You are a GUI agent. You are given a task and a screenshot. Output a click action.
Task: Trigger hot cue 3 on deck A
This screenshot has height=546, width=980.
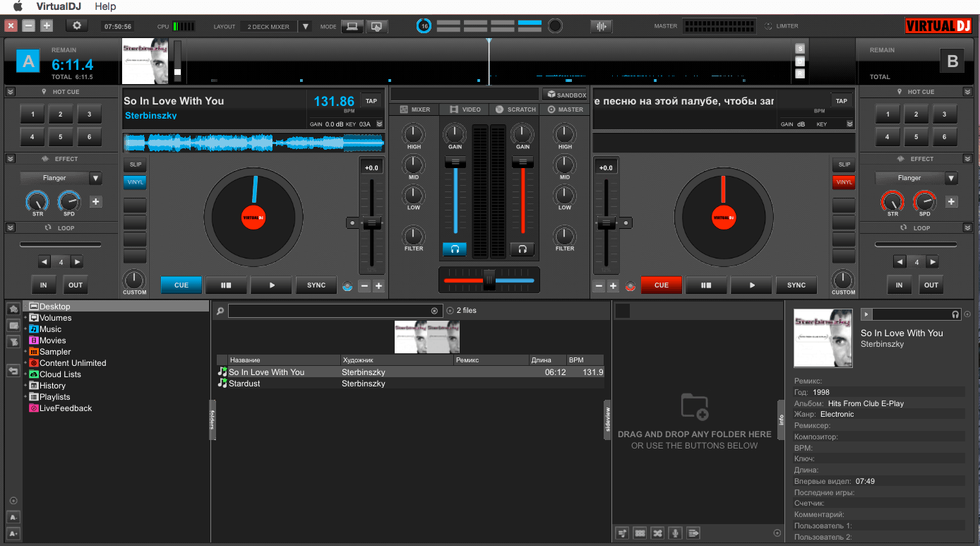(89, 114)
